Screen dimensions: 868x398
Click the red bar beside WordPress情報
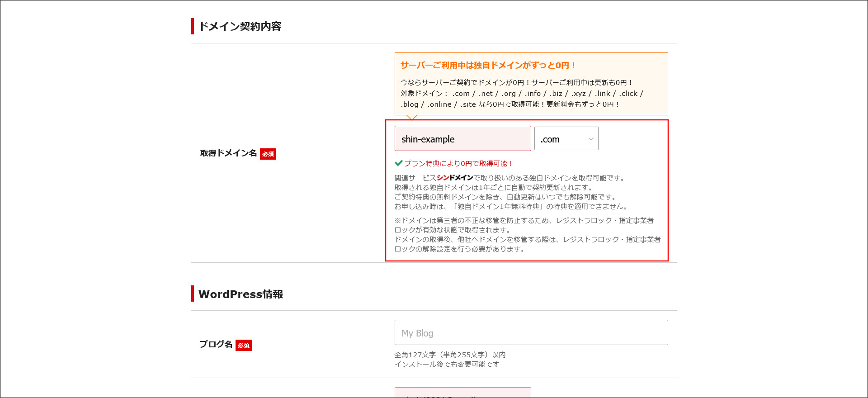coord(193,294)
